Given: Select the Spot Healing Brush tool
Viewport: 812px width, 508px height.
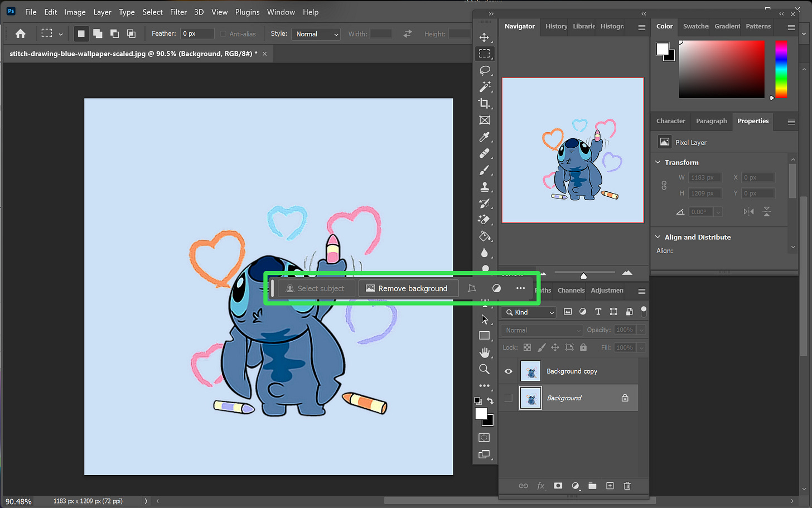Looking at the screenshot, I should (x=484, y=153).
